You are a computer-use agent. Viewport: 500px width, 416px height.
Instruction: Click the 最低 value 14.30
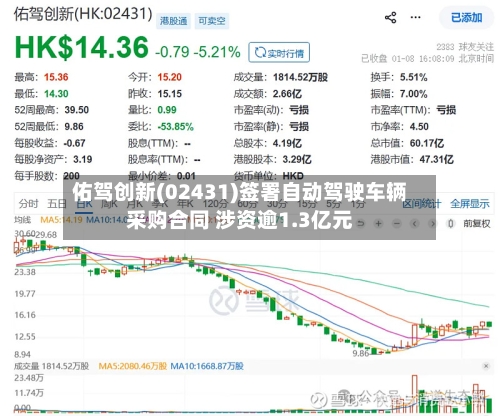(56, 94)
